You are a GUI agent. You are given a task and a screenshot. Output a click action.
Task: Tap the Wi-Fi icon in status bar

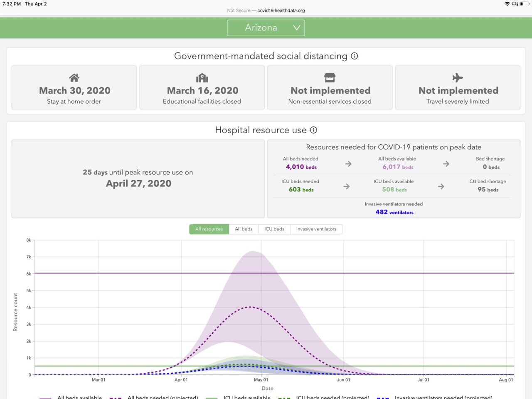(507, 4)
